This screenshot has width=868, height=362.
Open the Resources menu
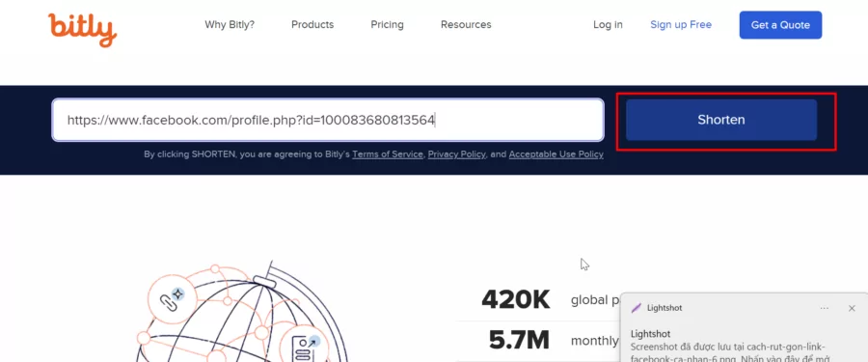click(466, 25)
